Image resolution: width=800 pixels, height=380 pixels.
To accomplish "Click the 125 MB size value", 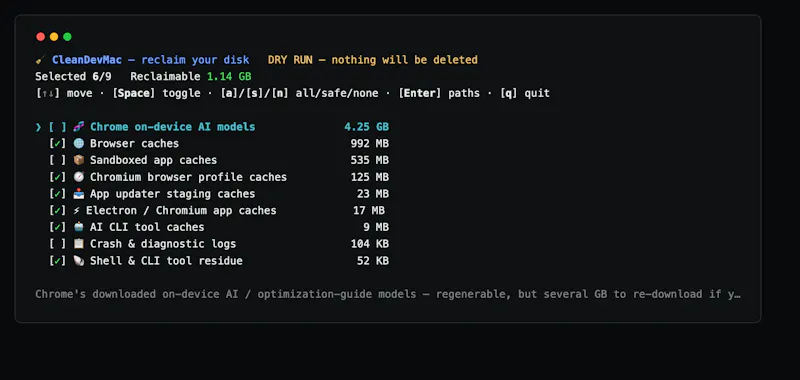I will 369,177.
